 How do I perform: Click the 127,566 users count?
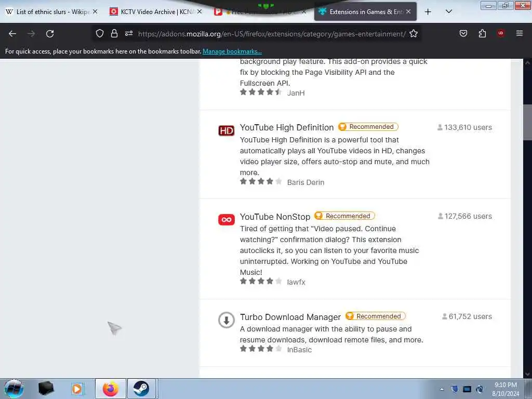pos(465,216)
